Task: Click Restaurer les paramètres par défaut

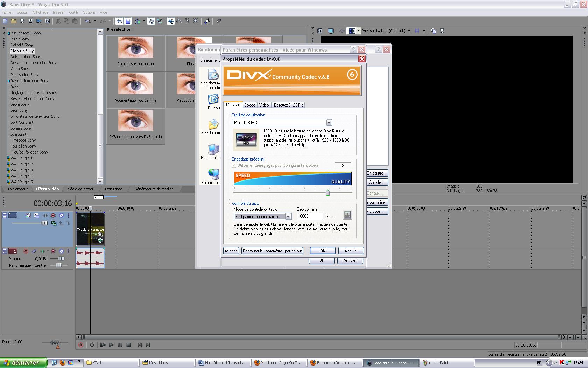Action: [272, 251]
